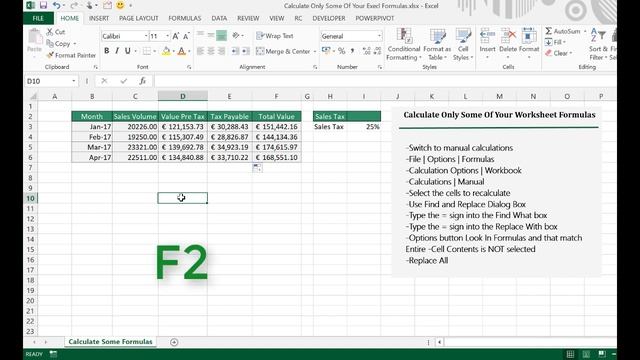Image resolution: width=640 pixels, height=360 pixels.
Task: Toggle Align Left horizontal alignment
Action: [200, 51]
